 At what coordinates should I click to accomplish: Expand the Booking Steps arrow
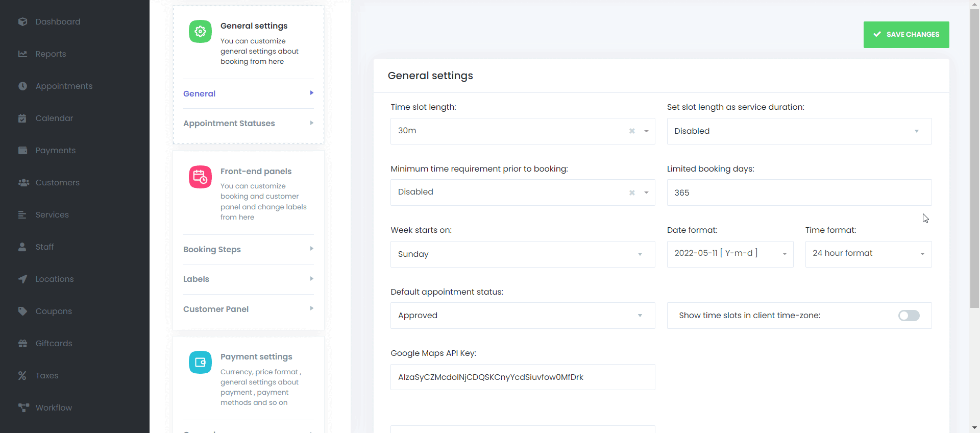(x=311, y=249)
